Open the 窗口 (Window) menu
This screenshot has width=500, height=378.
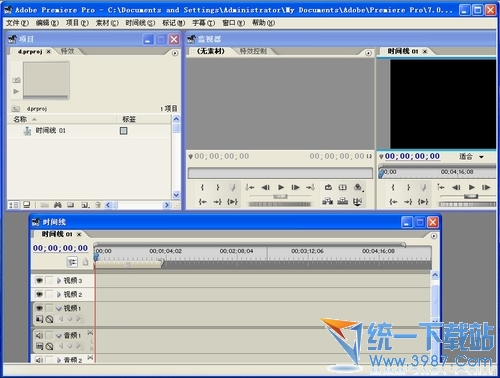tap(233, 23)
